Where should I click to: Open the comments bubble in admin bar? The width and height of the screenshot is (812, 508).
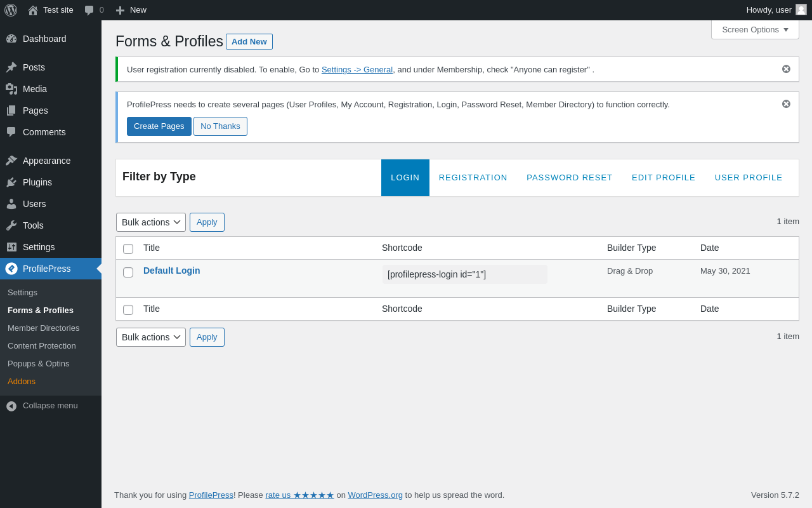click(x=89, y=10)
